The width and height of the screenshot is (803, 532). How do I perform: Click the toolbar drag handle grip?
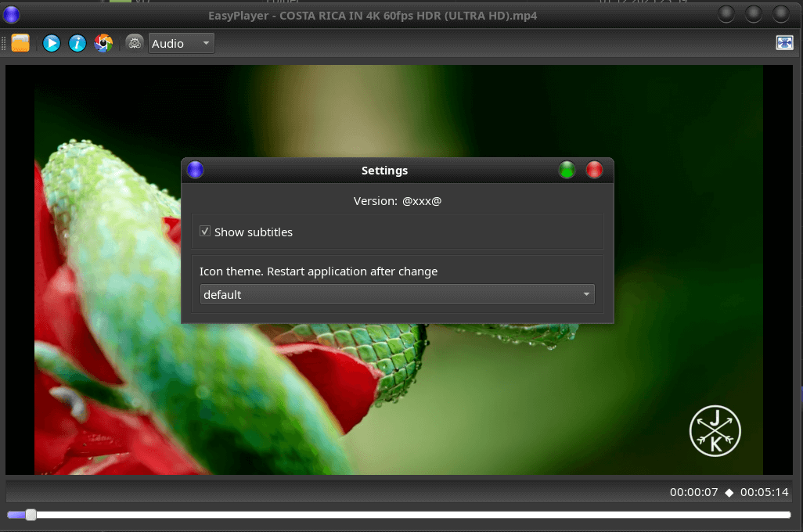point(4,43)
